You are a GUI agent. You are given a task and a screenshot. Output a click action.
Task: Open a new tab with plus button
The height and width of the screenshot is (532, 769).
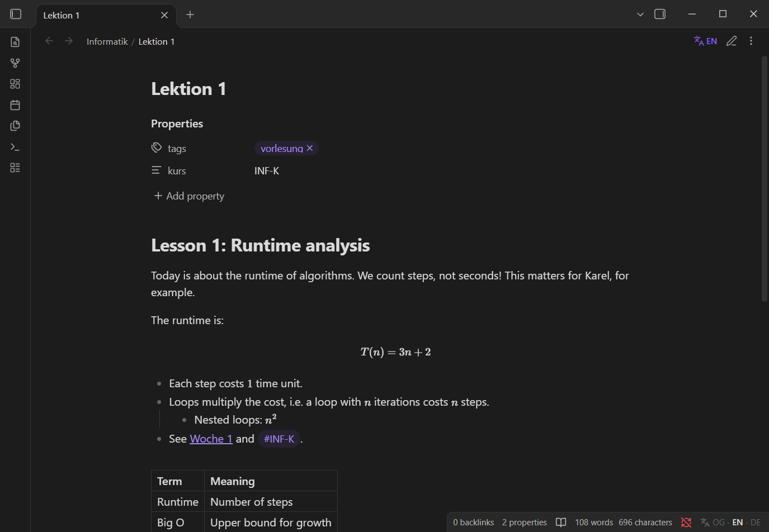[190, 15]
